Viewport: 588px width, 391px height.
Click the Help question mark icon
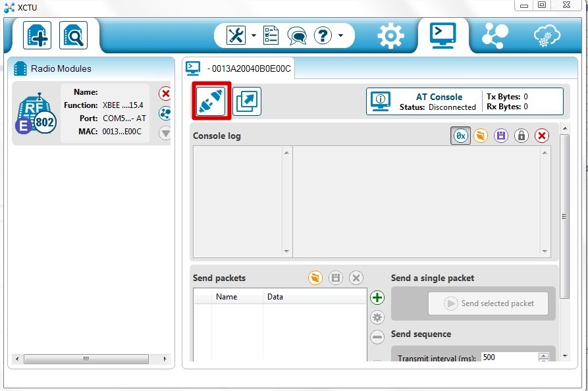(323, 36)
